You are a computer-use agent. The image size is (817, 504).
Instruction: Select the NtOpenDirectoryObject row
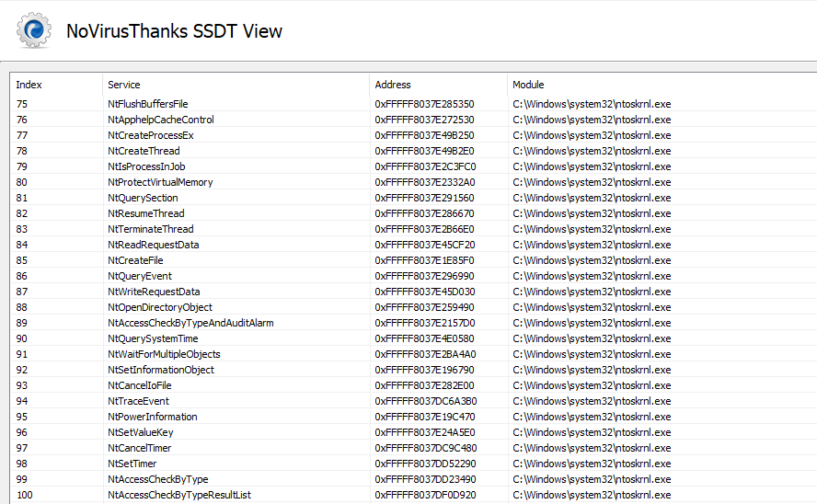click(159, 307)
